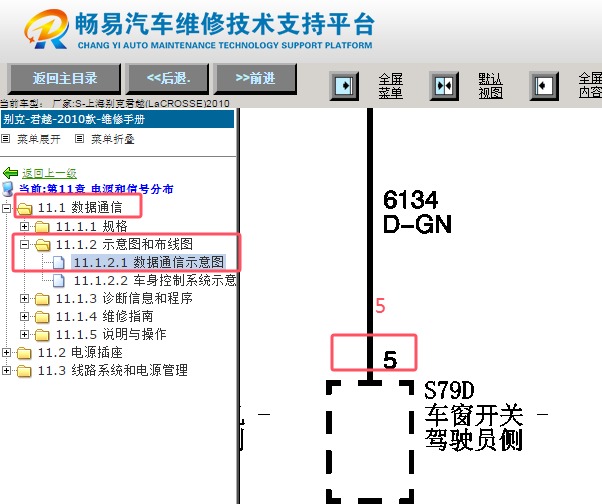Go forward with the >>前进 button

click(x=255, y=79)
